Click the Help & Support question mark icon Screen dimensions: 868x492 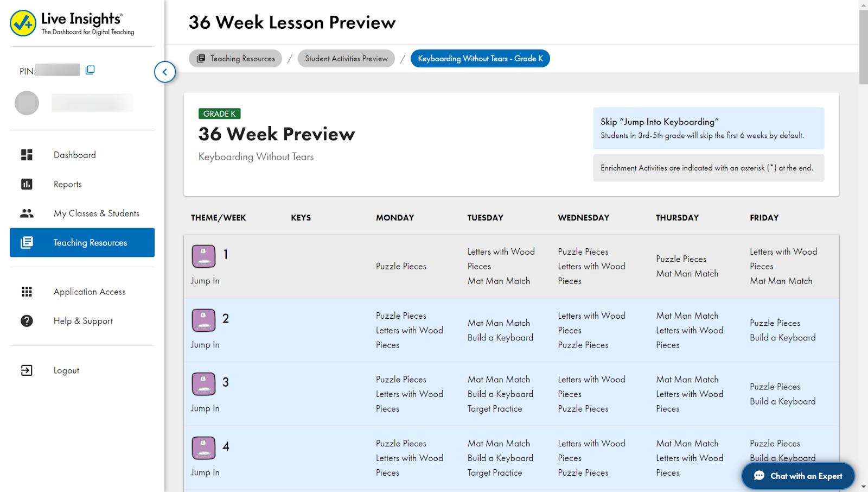point(27,321)
